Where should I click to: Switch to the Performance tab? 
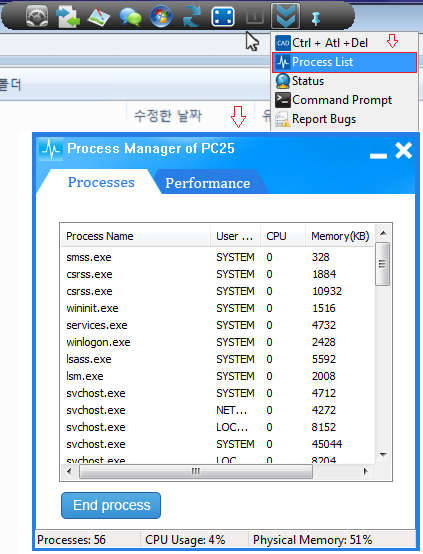pyautogui.click(x=208, y=183)
